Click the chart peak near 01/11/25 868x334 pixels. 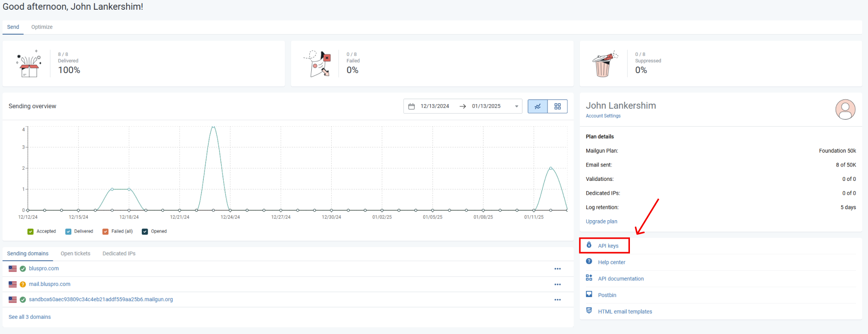(551, 168)
